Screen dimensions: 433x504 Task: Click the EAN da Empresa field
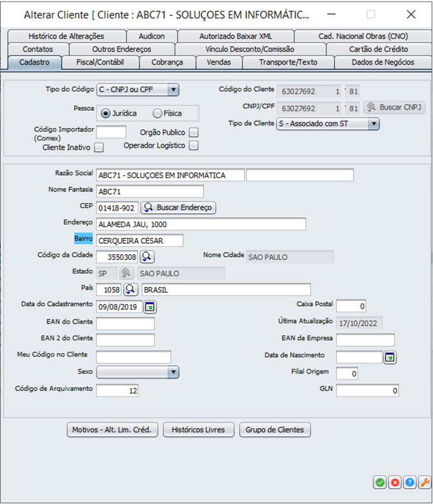coord(365,340)
